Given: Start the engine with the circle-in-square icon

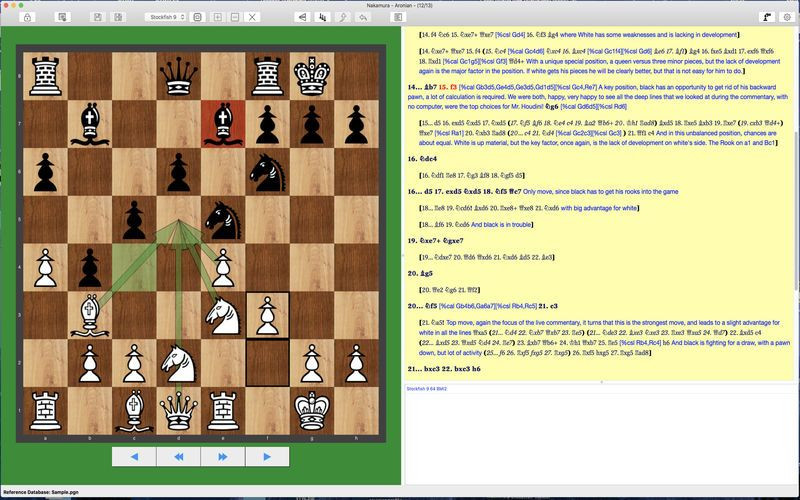Looking at the screenshot, I should tap(197, 17).
